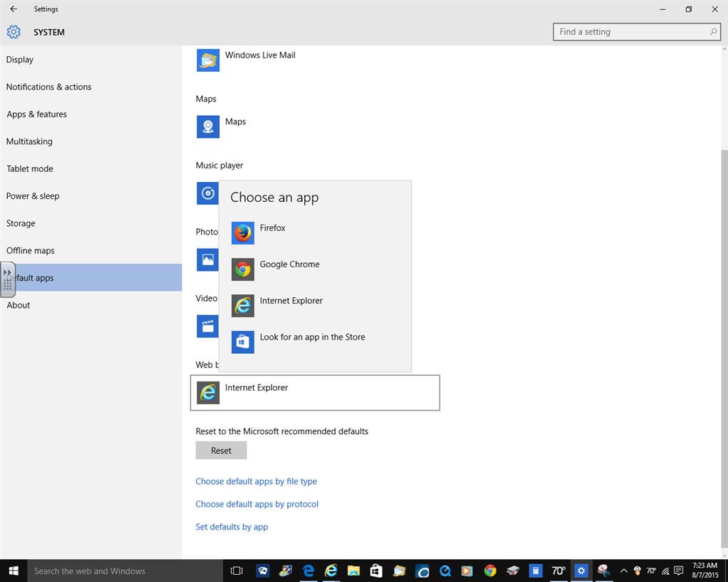This screenshot has width=728, height=582.
Task: Click Search the web and Windows box
Action: [x=124, y=571]
